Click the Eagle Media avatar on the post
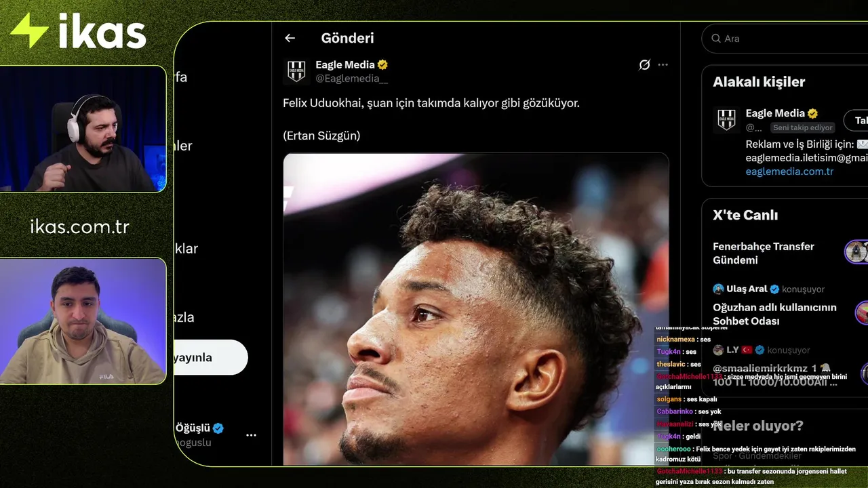This screenshot has width=868, height=488. (296, 71)
